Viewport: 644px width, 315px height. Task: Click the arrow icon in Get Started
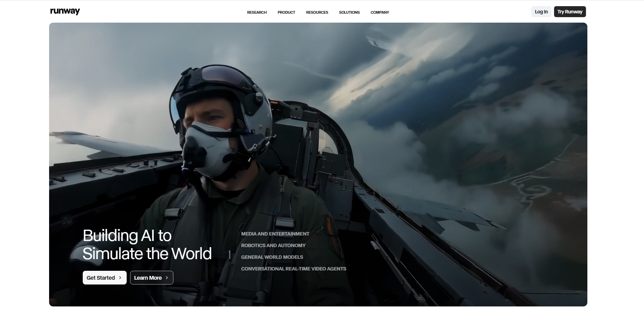click(120, 278)
